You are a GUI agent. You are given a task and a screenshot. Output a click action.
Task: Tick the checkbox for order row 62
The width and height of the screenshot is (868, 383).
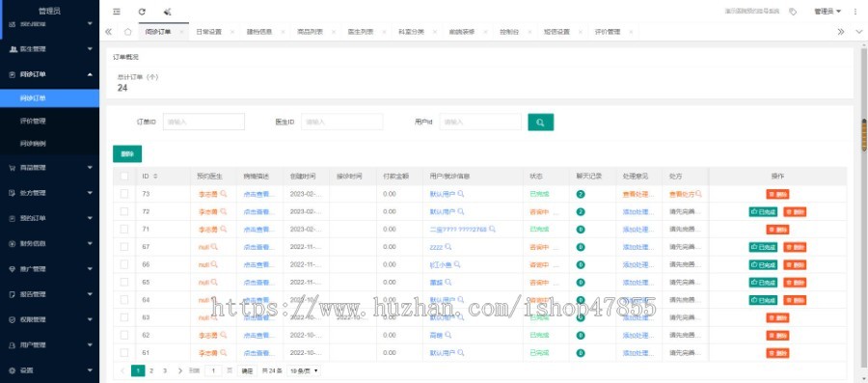(124, 335)
